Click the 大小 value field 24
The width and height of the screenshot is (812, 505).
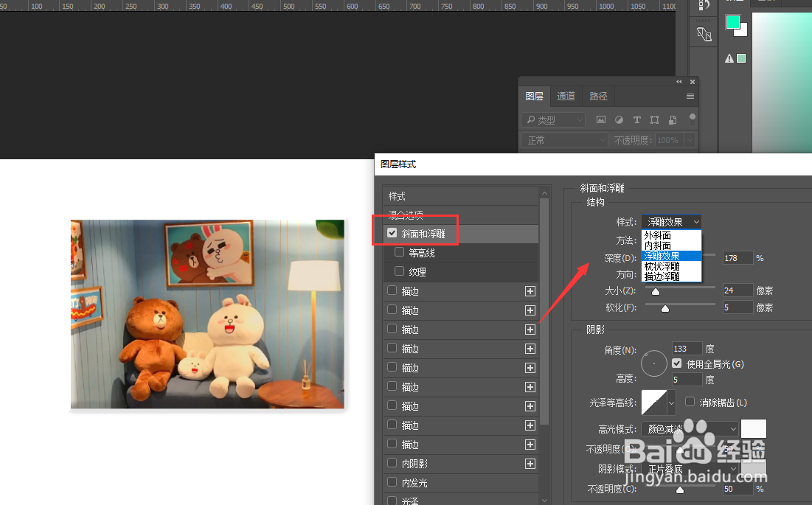pyautogui.click(x=738, y=290)
